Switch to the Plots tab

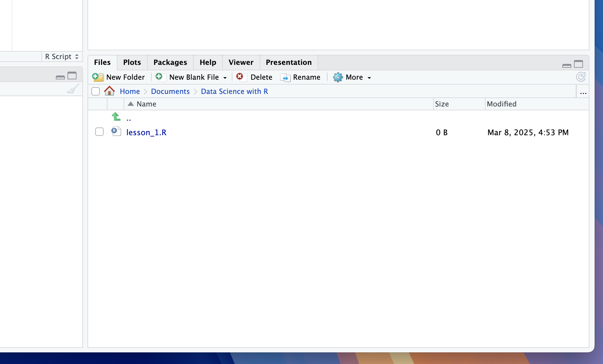pyautogui.click(x=132, y=62)
